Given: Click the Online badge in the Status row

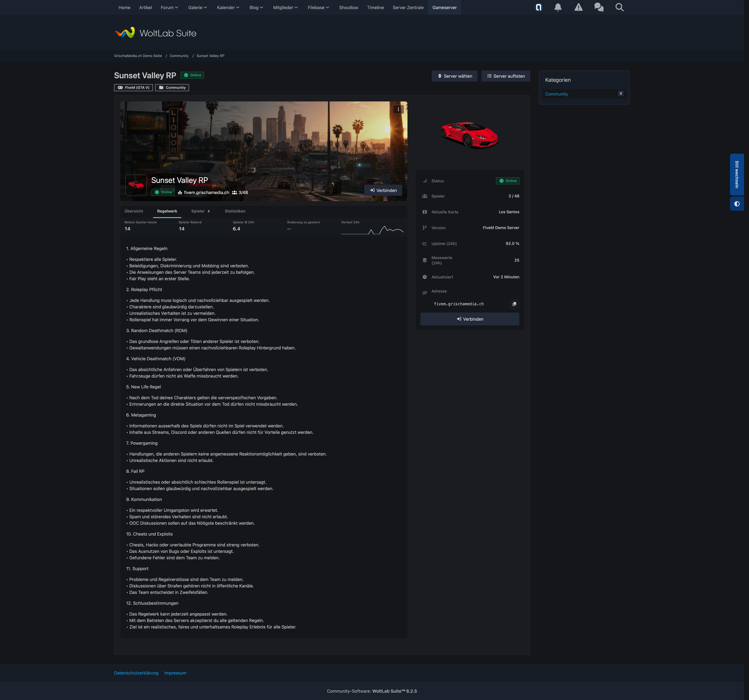Looking at the screenshot, I should 508,181.
